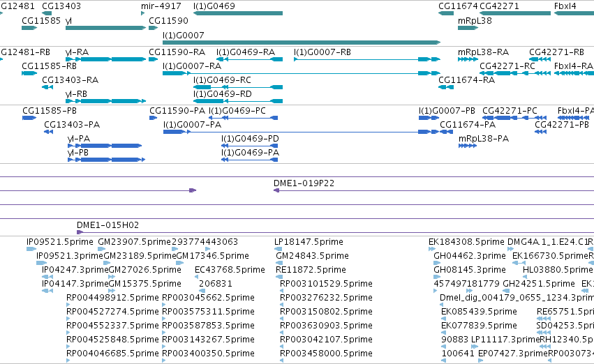
Task: Click feature 457497181779 label
Action: [x=467, y=284]
